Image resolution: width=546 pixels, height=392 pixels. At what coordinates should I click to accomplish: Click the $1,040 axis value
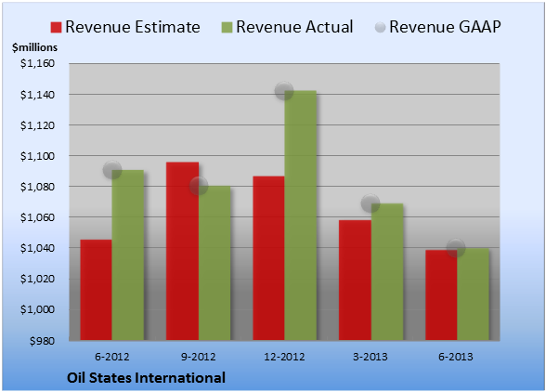pos(37,248)
